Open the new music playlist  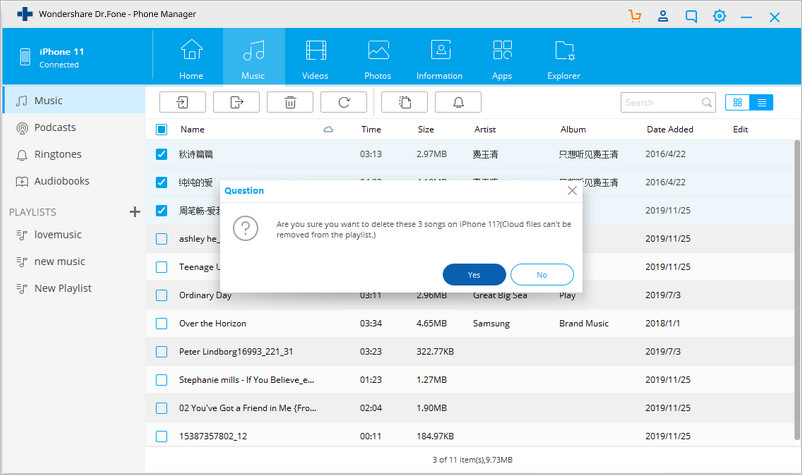click(74, 261)
